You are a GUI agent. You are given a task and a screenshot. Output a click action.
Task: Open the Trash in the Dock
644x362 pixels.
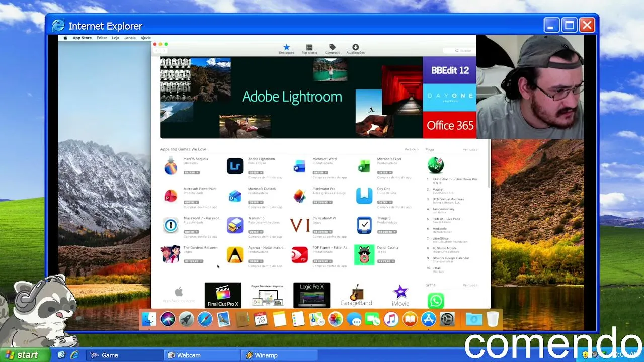493,319
